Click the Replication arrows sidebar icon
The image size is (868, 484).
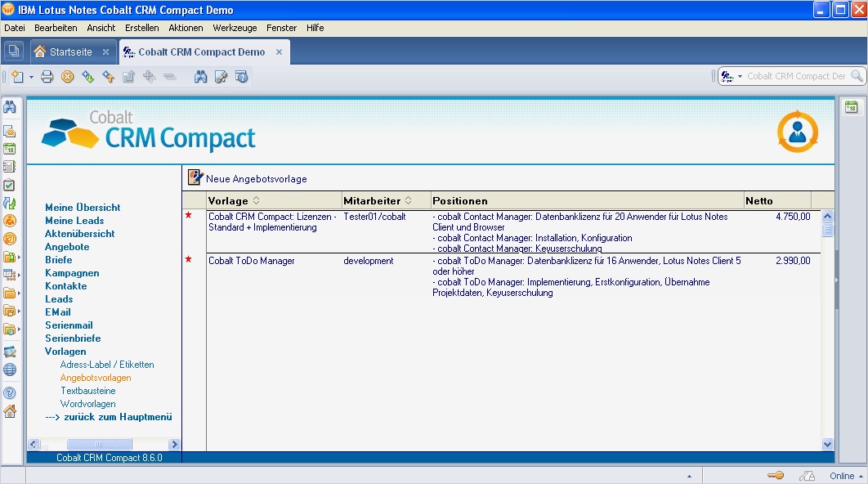pyautogui.click(x=10, y=204)
